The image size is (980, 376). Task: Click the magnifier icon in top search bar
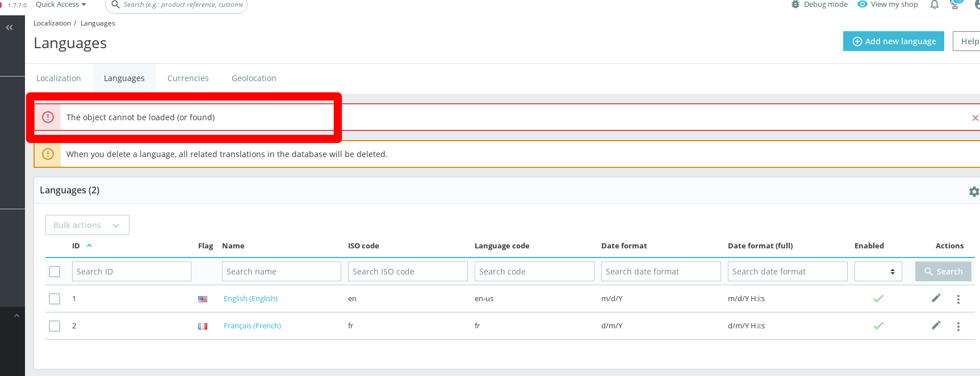coord(115,5)
